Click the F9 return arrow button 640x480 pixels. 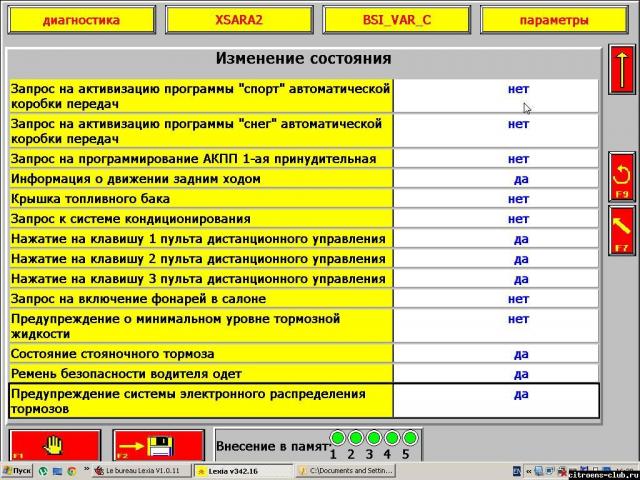(622, 177)
